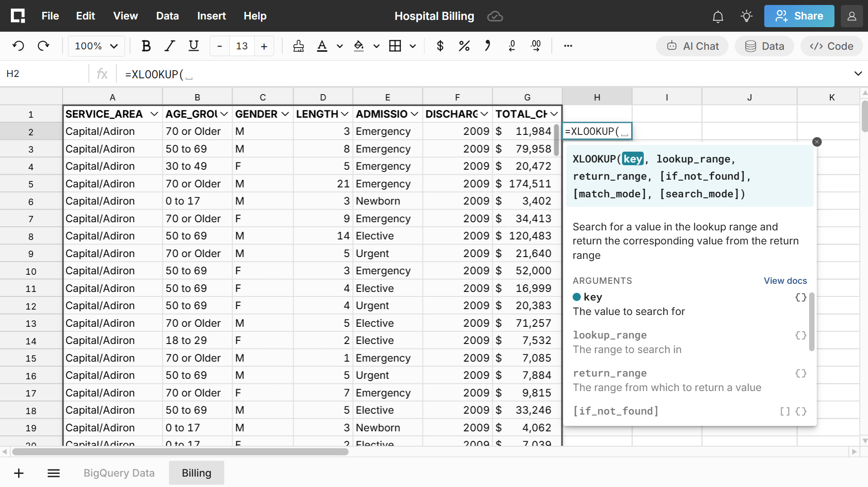The image size is (868, 487).
Task: Click the Share button
Action: click(x=799, y=16)
